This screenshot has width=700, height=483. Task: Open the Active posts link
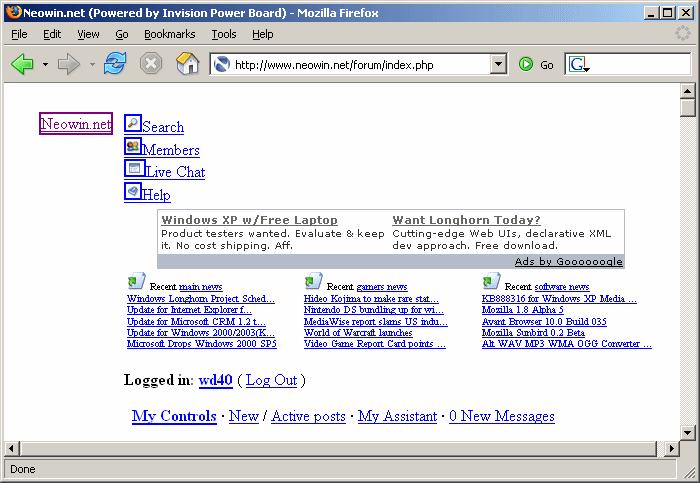click(x=308, y=416)
